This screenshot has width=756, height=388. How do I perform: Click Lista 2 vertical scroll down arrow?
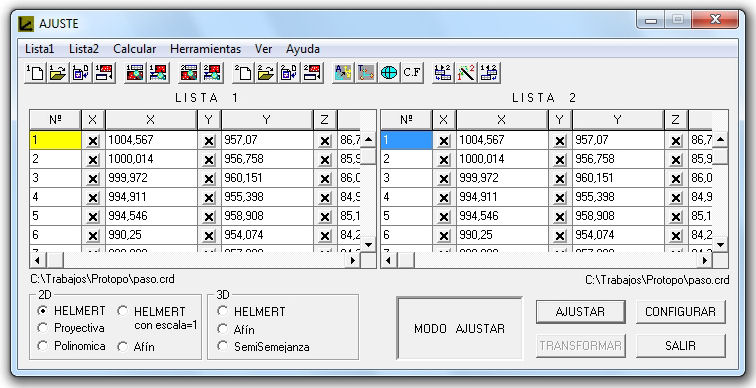tap(720, 244)
